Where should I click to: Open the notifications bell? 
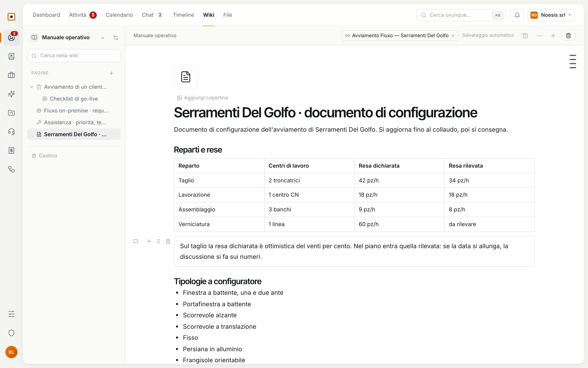click(517, 15)
